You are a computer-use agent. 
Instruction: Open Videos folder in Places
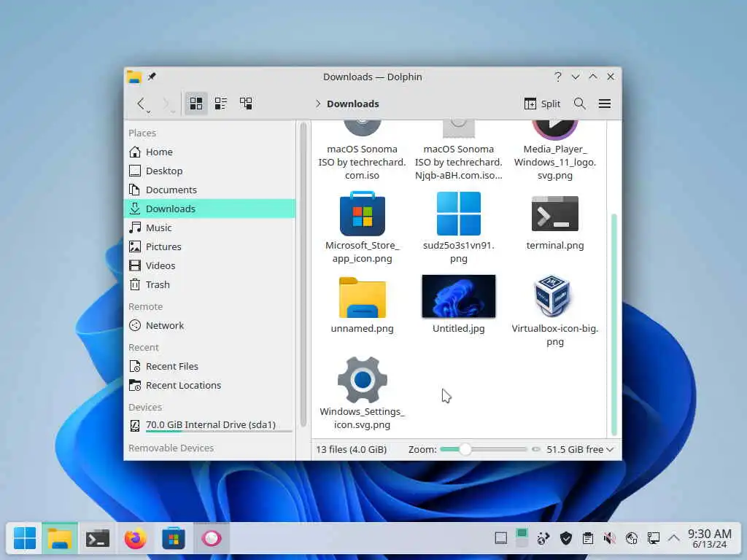(209, 265)
